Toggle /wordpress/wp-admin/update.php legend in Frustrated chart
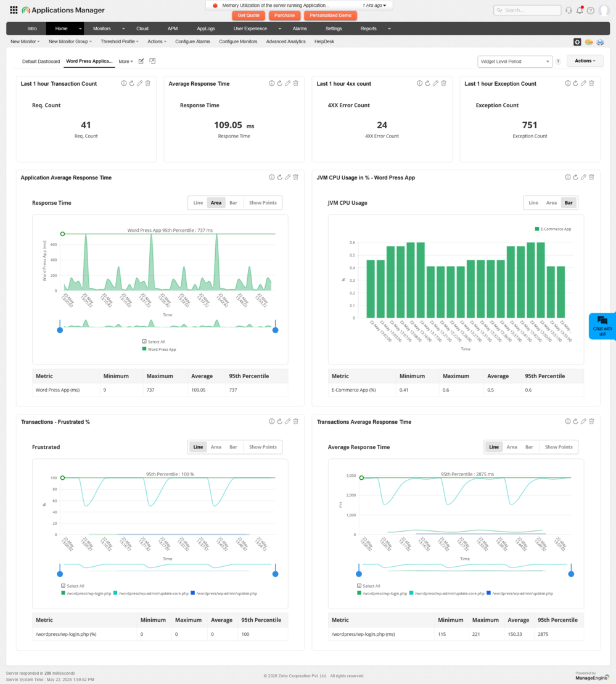The width and height of the screenshot is (616, 684). click(224, 593)
